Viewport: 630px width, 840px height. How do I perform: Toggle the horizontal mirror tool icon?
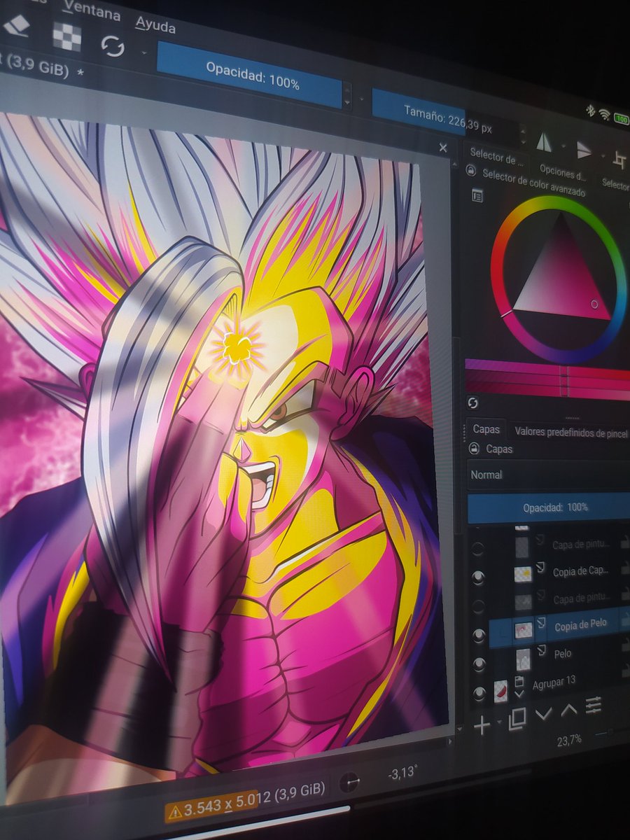click(544, 142)
